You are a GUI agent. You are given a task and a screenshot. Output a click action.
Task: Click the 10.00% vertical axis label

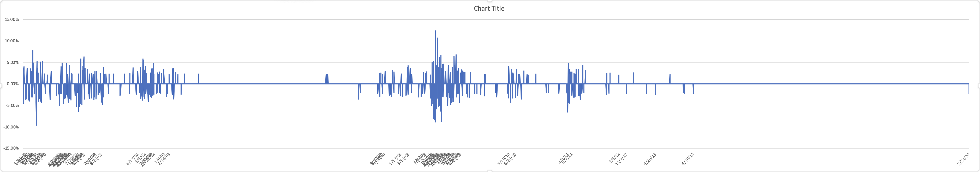[x=11, y=41]
